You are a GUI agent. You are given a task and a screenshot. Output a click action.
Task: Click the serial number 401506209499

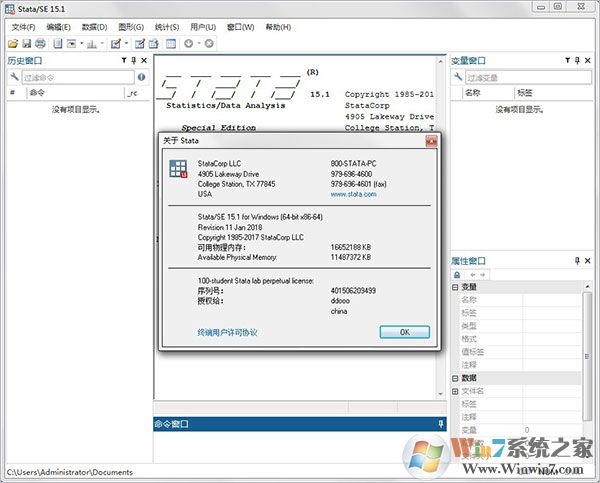coord(353,290)
